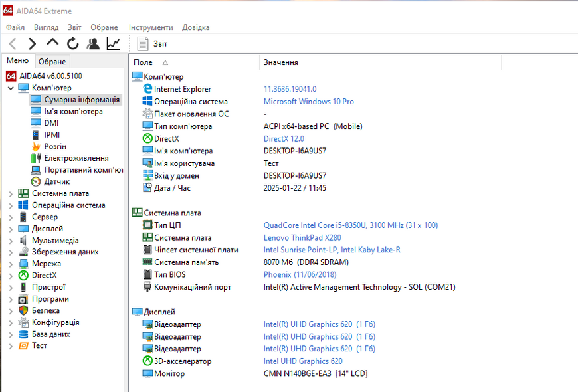The image size is (578, 392).
Task: Open the Інструменти menu
Action: point(151,27)
